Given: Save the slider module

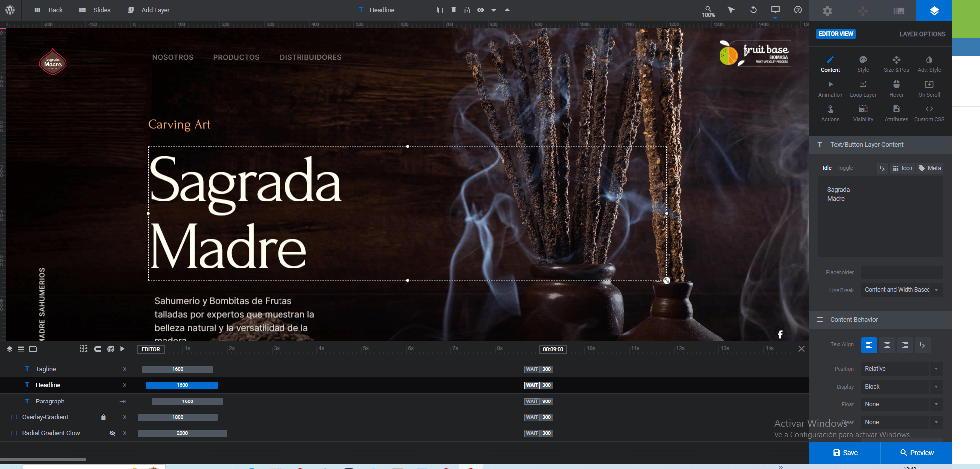Looking at the screenshot, I should point(845,453).
